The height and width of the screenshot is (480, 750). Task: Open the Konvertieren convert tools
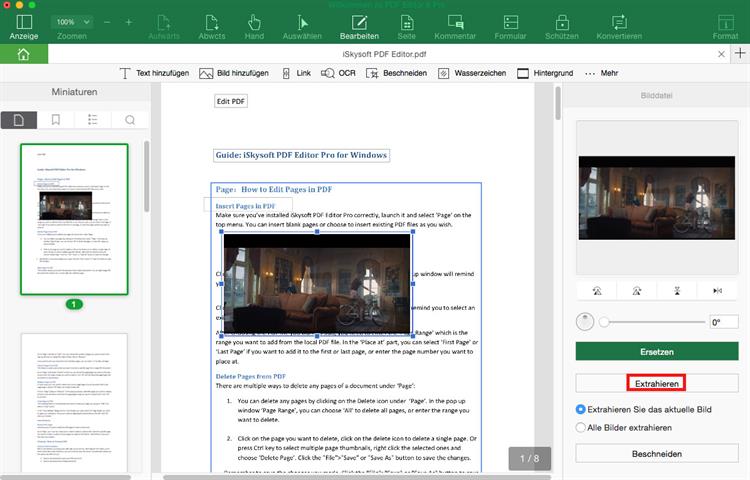point(619,27)
